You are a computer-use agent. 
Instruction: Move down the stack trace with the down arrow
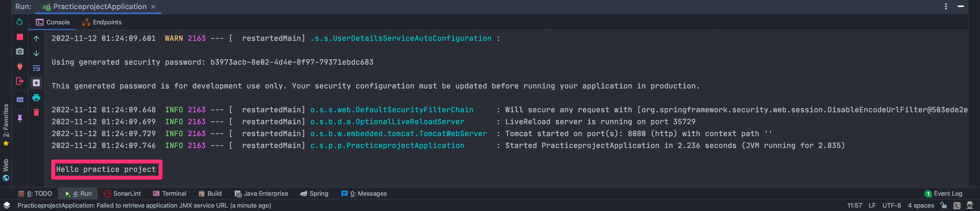pos(36,53)
